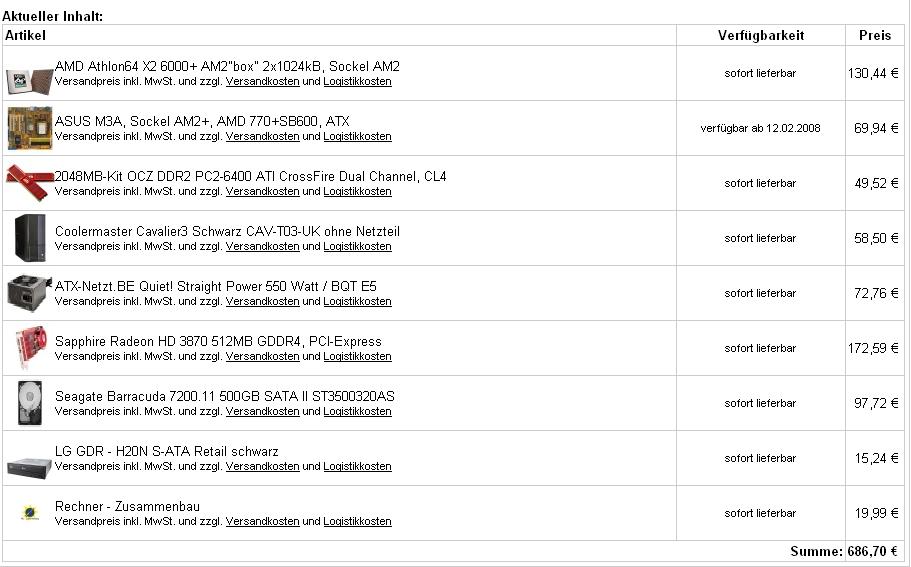The height and width of the screenshot is (567, 911).
Task: Click the Seagate Barracuda hard drive image
Action: [x=30, y=403]
